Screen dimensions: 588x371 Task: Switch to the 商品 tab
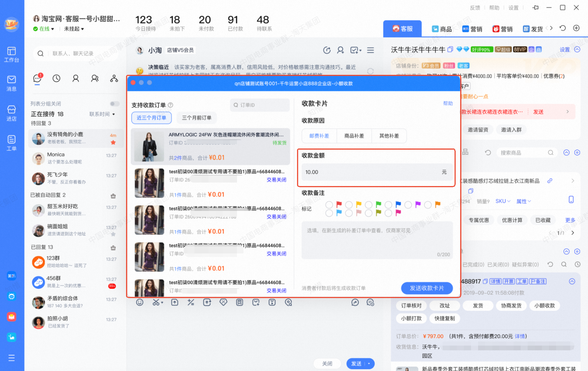pos(442,29)
